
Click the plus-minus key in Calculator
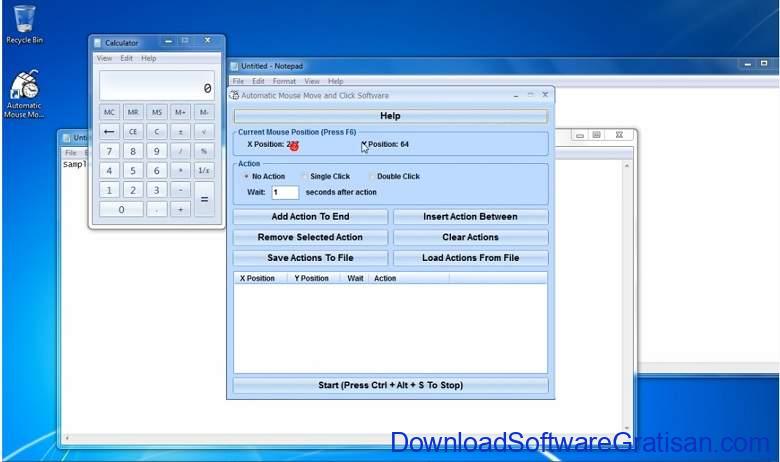tap(180, 132)
